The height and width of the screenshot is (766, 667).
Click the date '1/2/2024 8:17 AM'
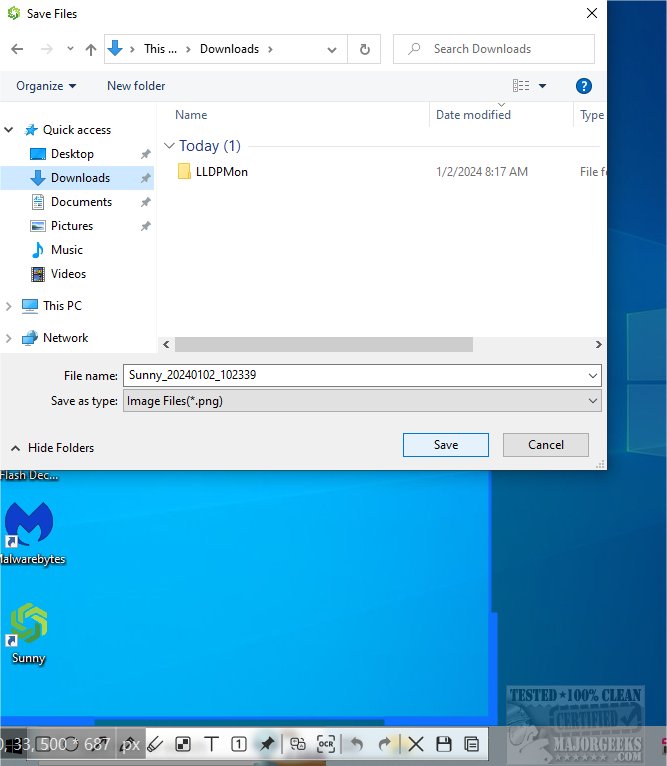[x=482, y=172]
